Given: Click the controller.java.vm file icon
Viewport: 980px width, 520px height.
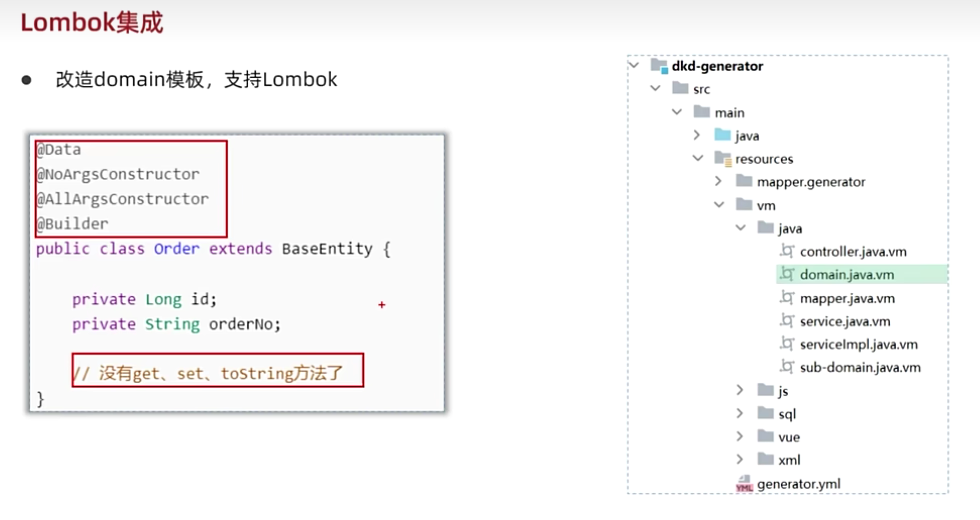Looking at the screenshot, I should coord(787,251).
